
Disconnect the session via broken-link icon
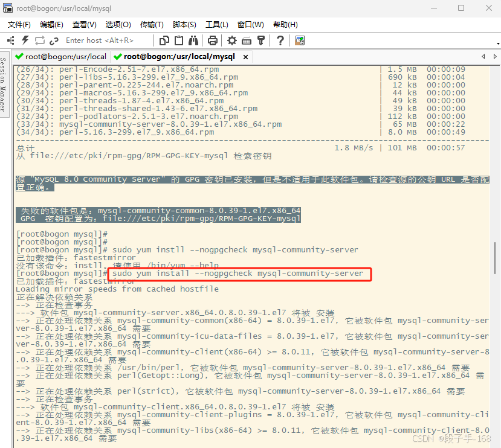tap(55, 40)
